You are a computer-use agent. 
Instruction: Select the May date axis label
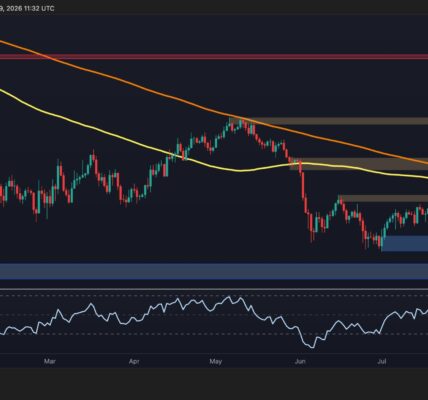pyautogui.click(x=216, y=361)
